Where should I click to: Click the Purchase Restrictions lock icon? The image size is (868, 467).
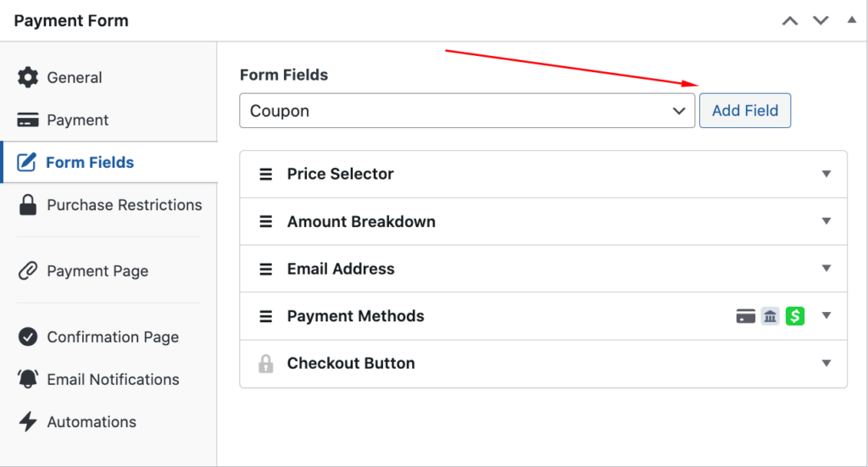28,205
